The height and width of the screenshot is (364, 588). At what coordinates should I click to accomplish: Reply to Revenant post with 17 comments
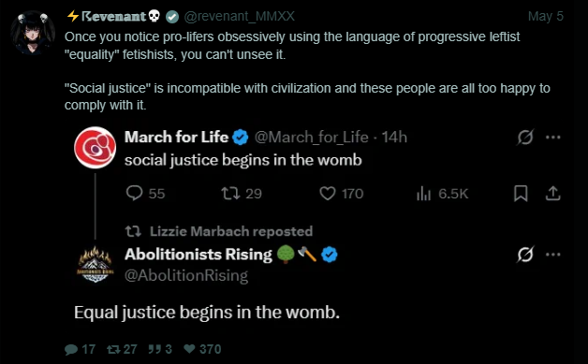[80, 349]
